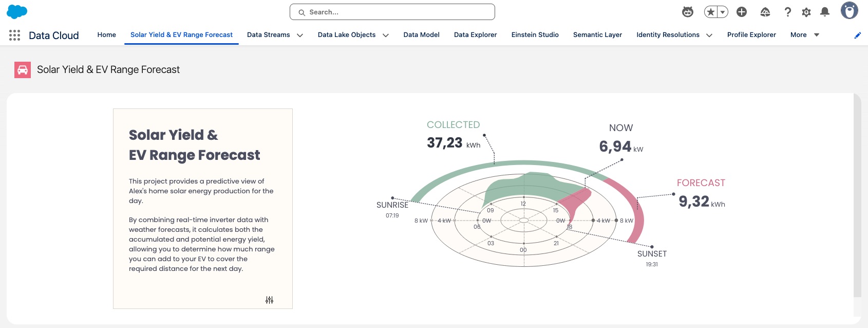The width and height of the screenshot is (868, 328).
Task: Open the Help question mark icon
Action: pyautogui.click(x=788, y=12)
